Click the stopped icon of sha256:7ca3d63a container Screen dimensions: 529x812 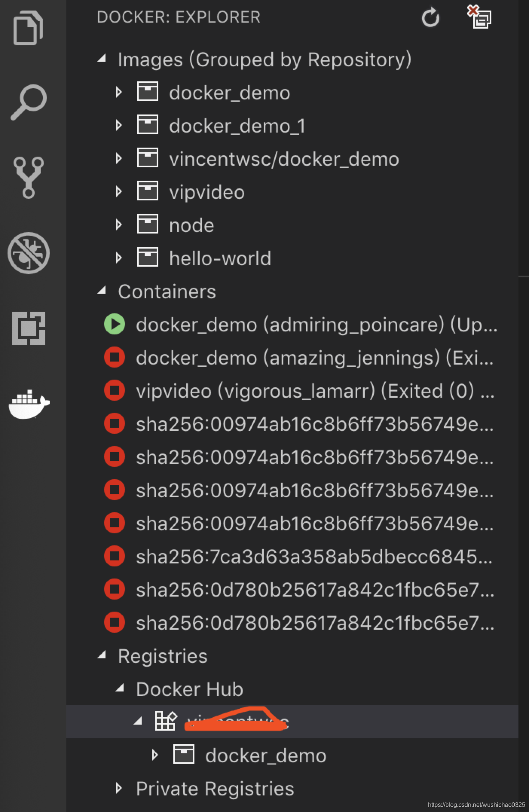pyautogui.click(x=115, y=556)
